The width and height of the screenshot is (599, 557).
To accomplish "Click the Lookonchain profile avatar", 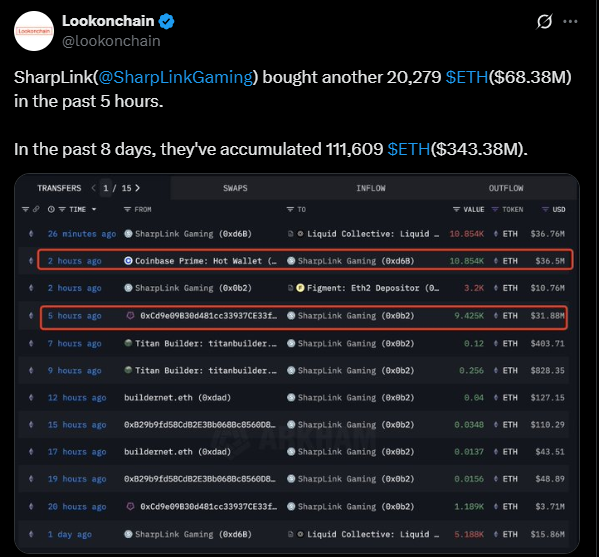I will 34,31.
